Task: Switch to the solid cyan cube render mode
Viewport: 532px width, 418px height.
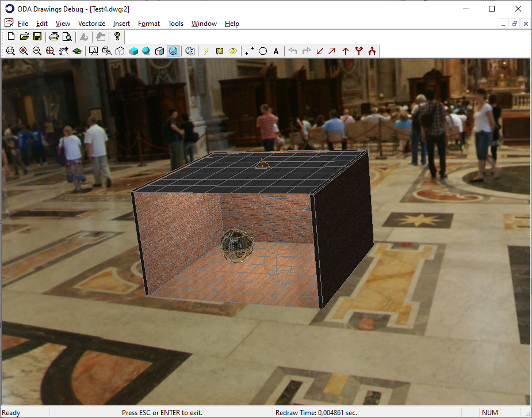Action: 133,51
